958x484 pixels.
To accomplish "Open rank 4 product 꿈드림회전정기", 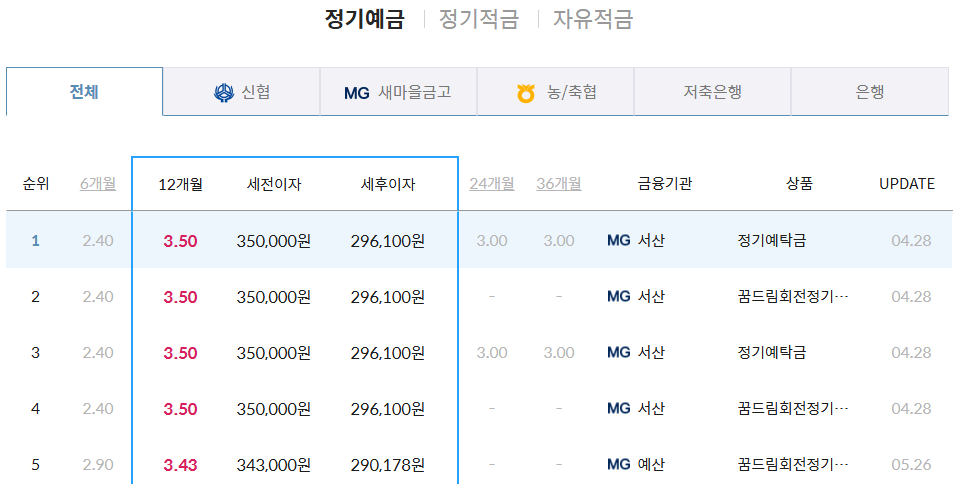I will coord(793,408).
